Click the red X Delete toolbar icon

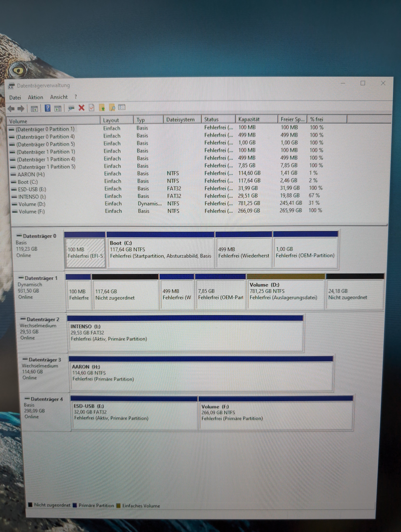point(82,108)
